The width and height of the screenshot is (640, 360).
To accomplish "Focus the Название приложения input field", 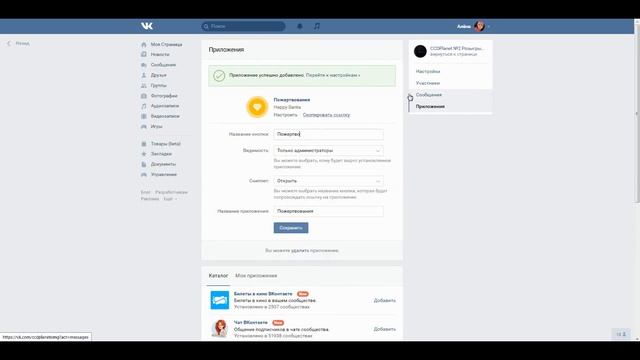I will click(329, 211).
